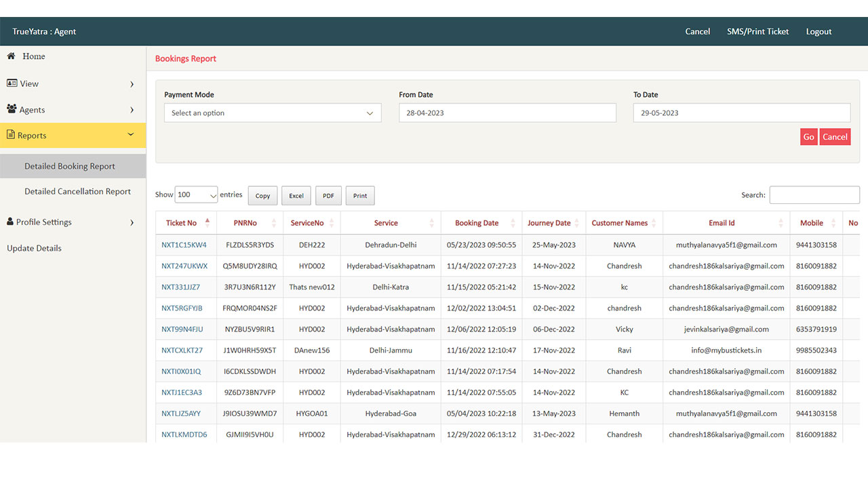Viewport: 868px width, 488px height.
Task: Expand the Profile Settings chevron
Action: tap(132, 222)
